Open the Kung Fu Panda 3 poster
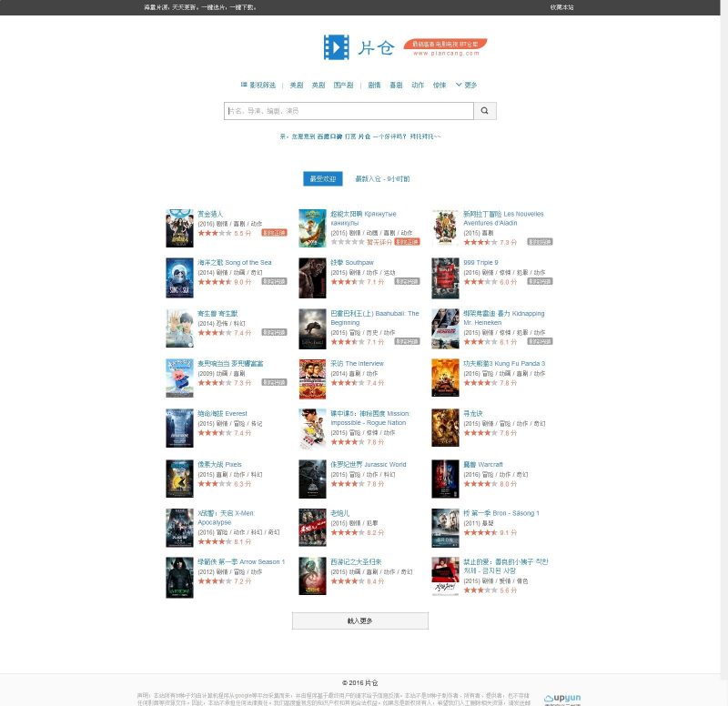Viewport: 728px width, 706px height. (445, 378)
